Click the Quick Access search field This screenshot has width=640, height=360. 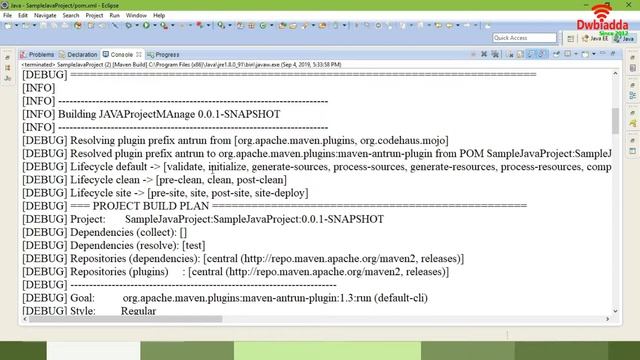[x=524, y=38]
